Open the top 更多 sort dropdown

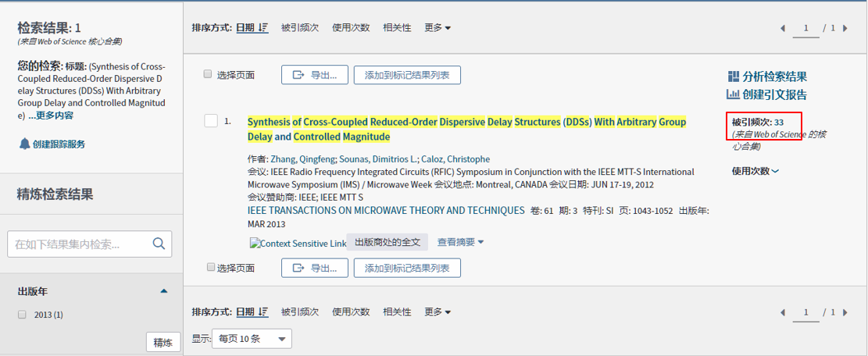click(x=438, y=28)
